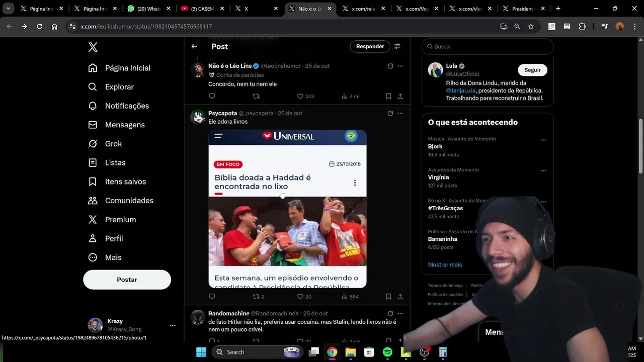
Task: Open more options on Randomachine post
Action: click(x=400, y=313)
